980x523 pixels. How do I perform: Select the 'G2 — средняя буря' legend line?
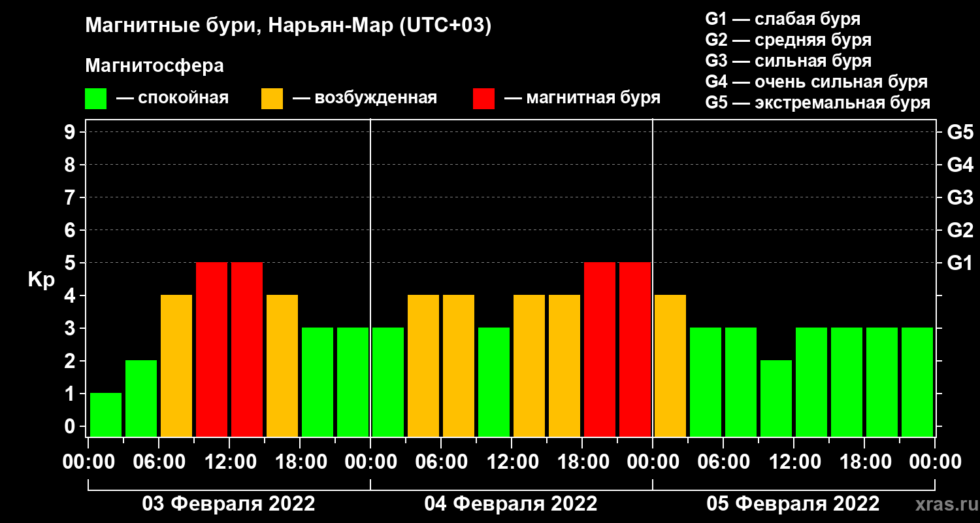coord(789,40)
